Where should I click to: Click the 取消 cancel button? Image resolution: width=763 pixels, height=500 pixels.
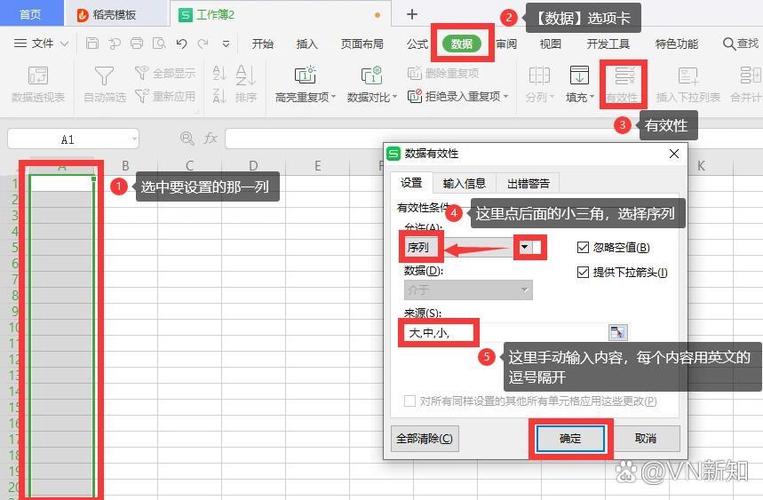[646, 438]
